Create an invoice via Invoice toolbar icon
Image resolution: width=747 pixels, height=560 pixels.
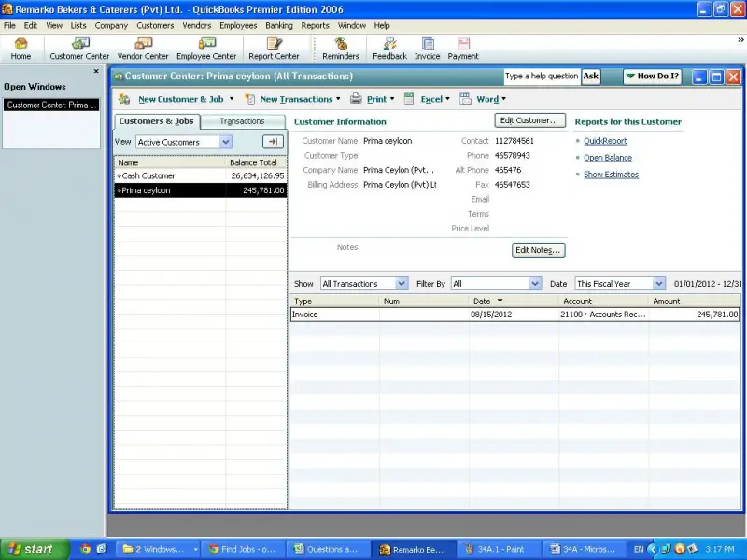point(428,49)
